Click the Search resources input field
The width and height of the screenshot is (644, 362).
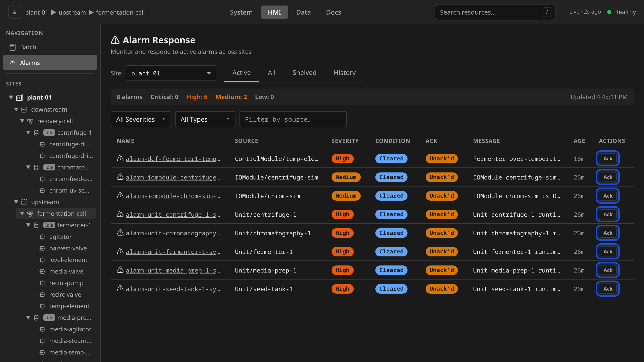click(495, 12)
